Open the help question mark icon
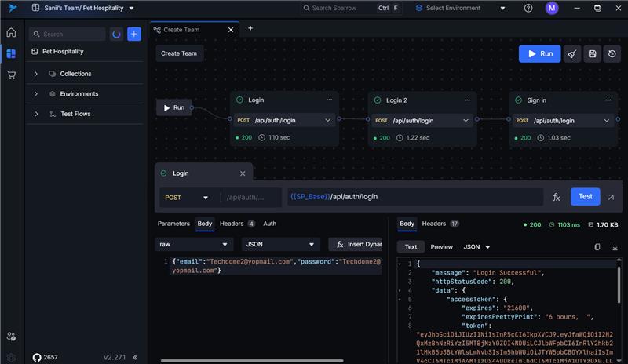 [528, 8]
